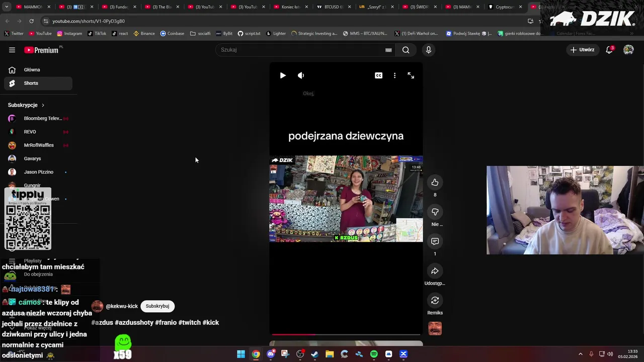This screenshot has height=362, width=644.
Task: Go back in Chrome
Action: pyautogui.click(x=7, y=21)
